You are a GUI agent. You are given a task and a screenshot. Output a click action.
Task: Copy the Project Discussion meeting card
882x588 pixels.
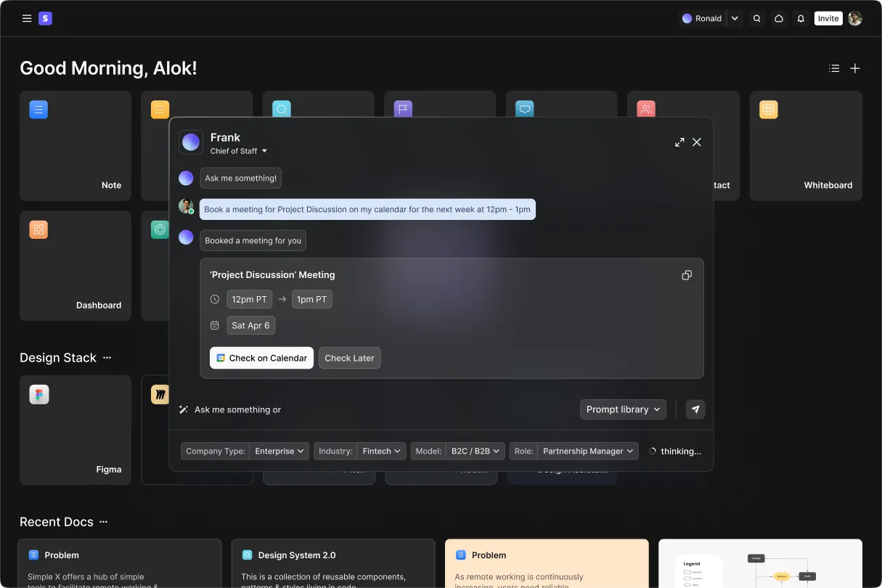(x=686, y=275)
